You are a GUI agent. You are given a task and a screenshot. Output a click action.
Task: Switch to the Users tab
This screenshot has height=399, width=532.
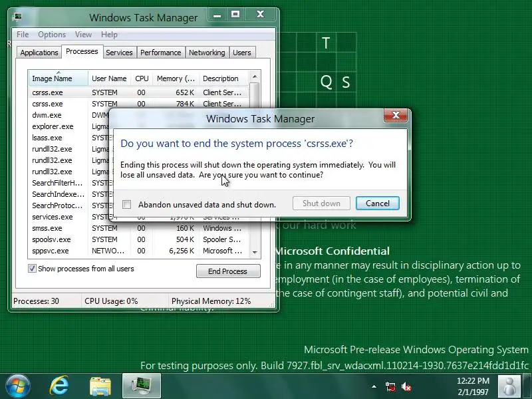tap(242, 53)
